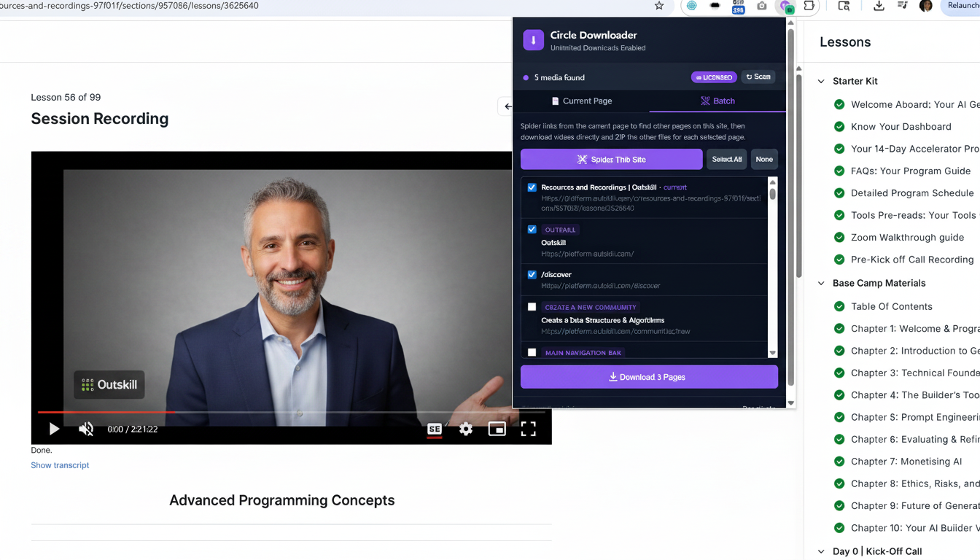Open the browser Downloads icon
This screenshot has height=560, width=980.
[x=879, y=6]
